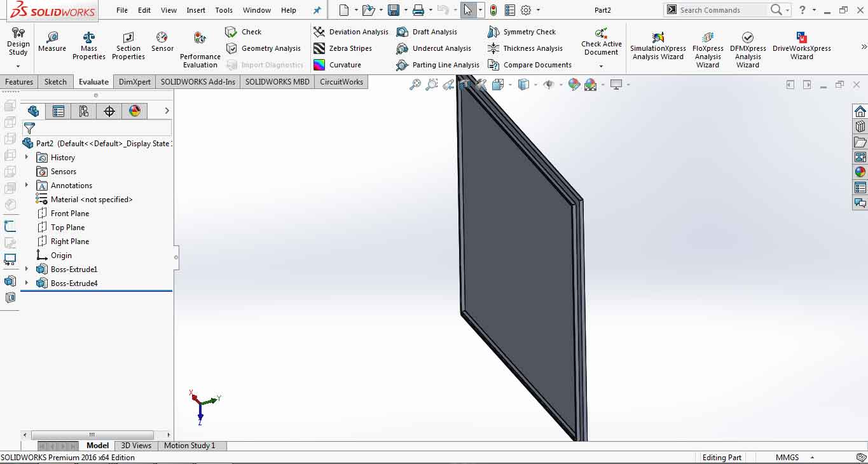Switch to the DimXpert tab
Image resolution: width=868 pixels, height=464 pixels.
[135, 81]
